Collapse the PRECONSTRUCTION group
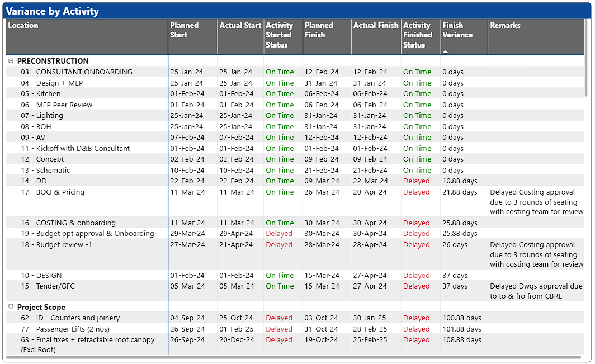595x364 pixels. [11, 61]
